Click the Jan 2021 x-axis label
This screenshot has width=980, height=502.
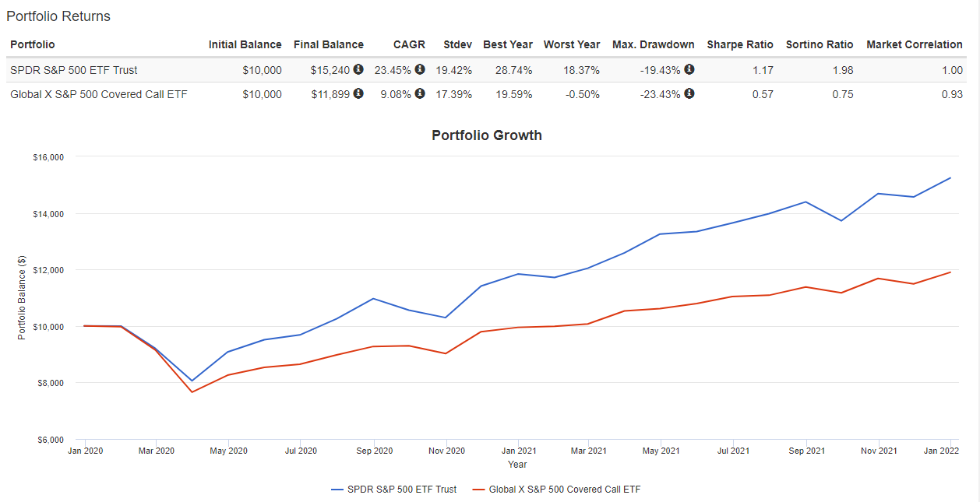[x=518, y=451]
